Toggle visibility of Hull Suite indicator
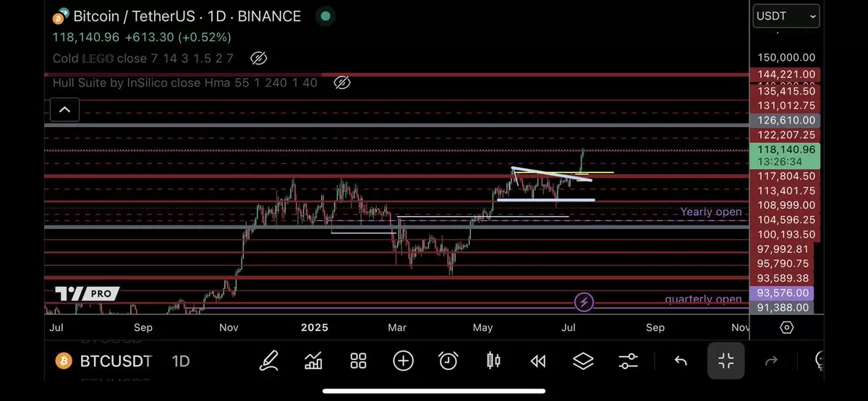The width and height of the screenshot is (868, 401). coord(342,83)
